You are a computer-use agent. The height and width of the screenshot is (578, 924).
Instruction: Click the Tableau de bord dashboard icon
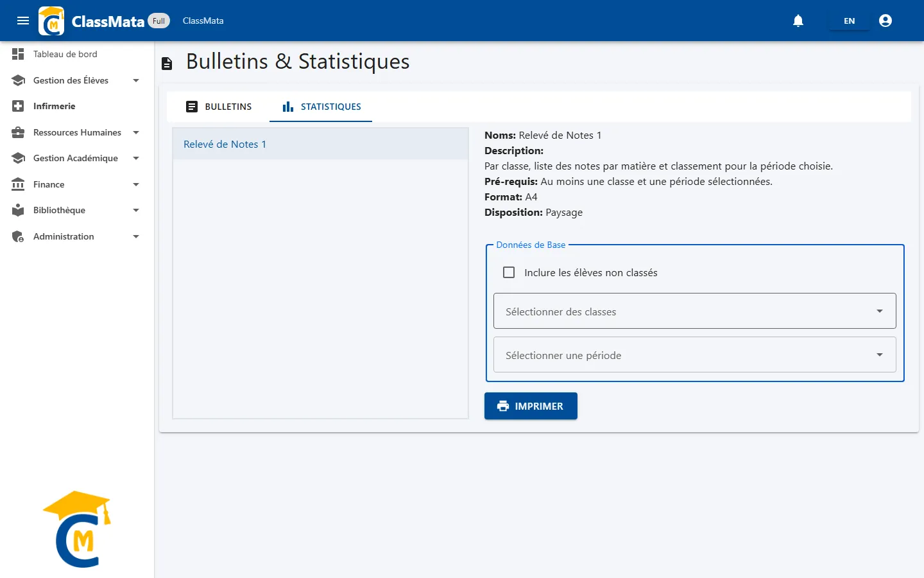(18, 54)
